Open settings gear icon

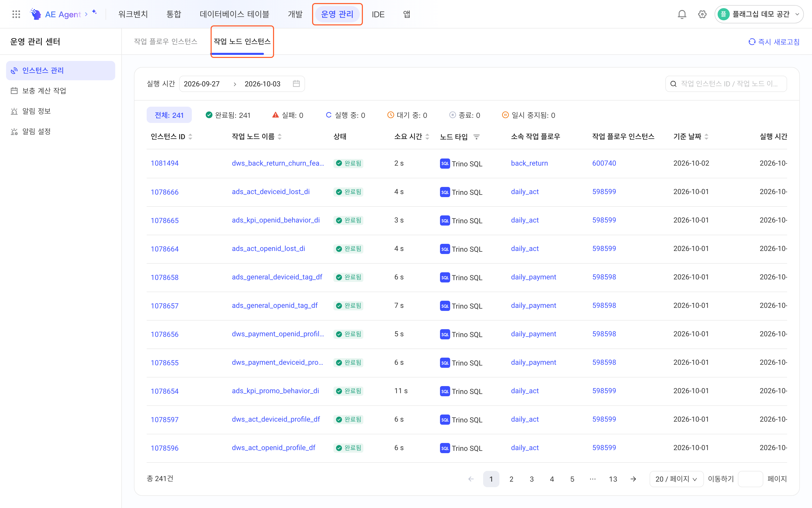(702, 14)
